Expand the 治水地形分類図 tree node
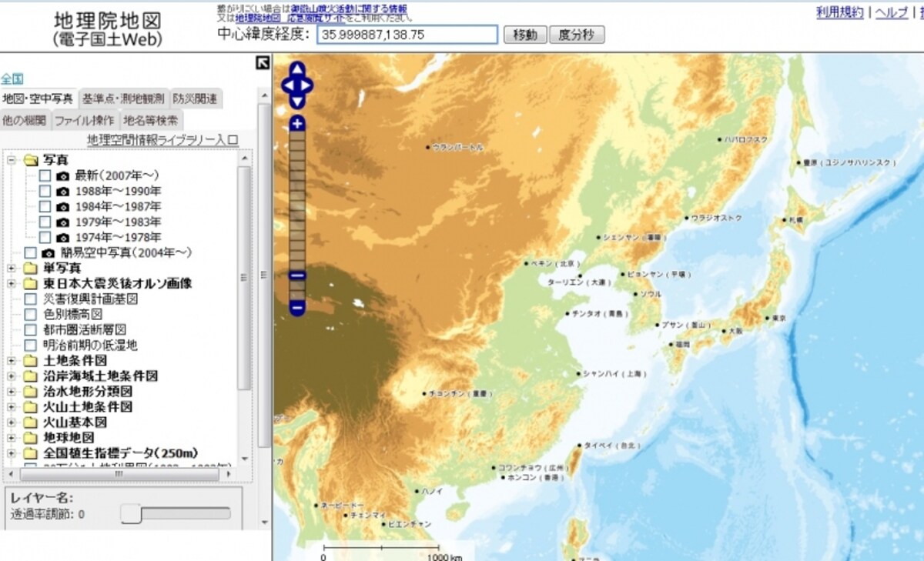 click(x=12, y=392)
